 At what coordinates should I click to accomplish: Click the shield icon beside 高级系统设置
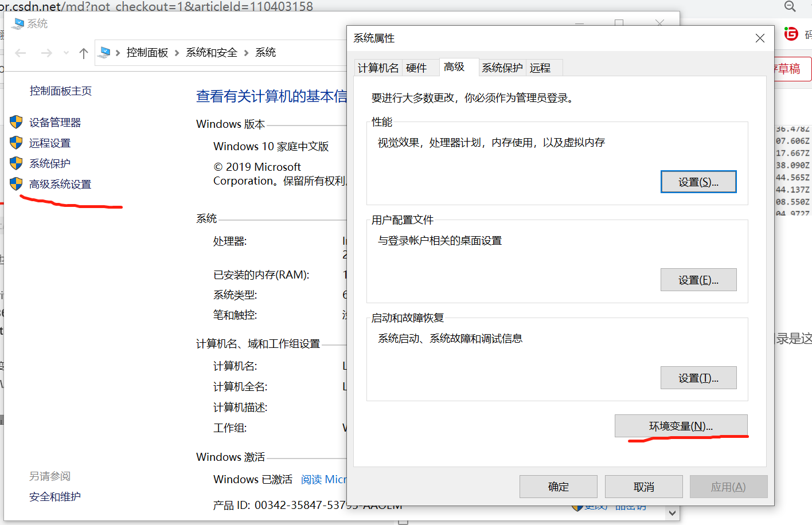click(16, 184)
